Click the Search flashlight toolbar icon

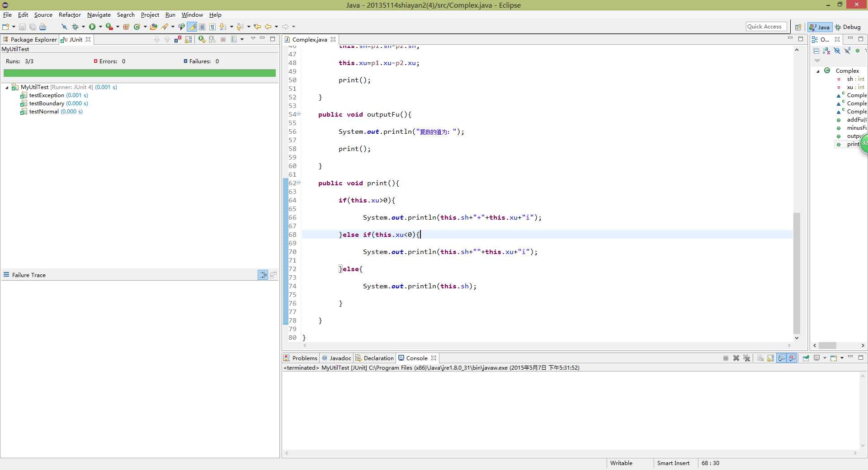pos(165,27)
